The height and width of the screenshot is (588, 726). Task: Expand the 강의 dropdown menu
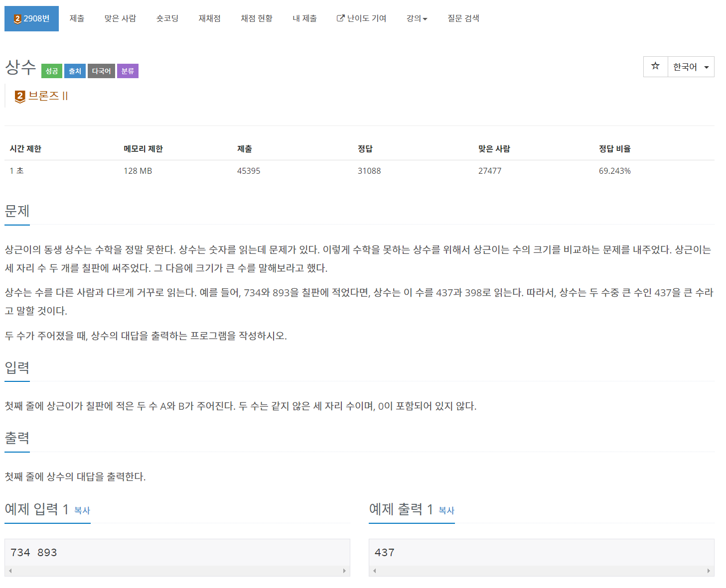[417, 18]
